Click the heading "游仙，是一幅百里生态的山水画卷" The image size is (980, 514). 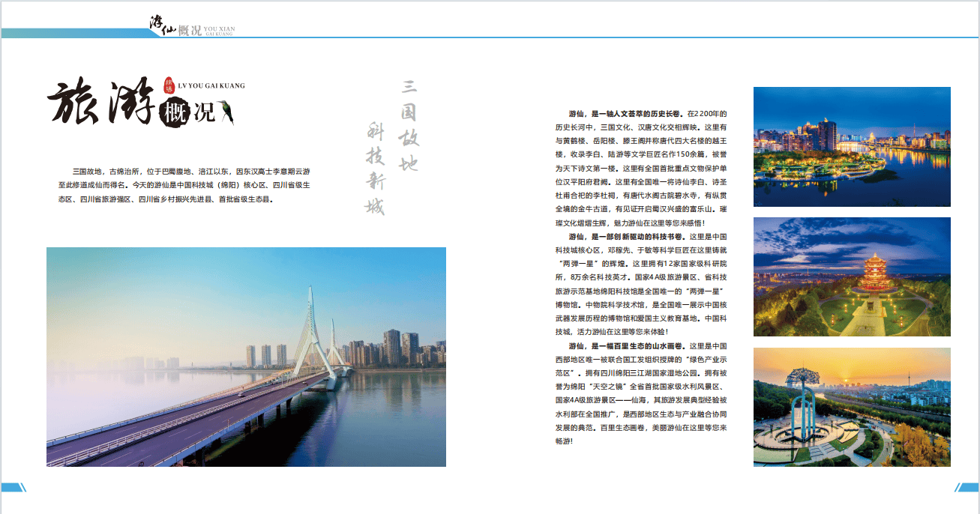625,345
